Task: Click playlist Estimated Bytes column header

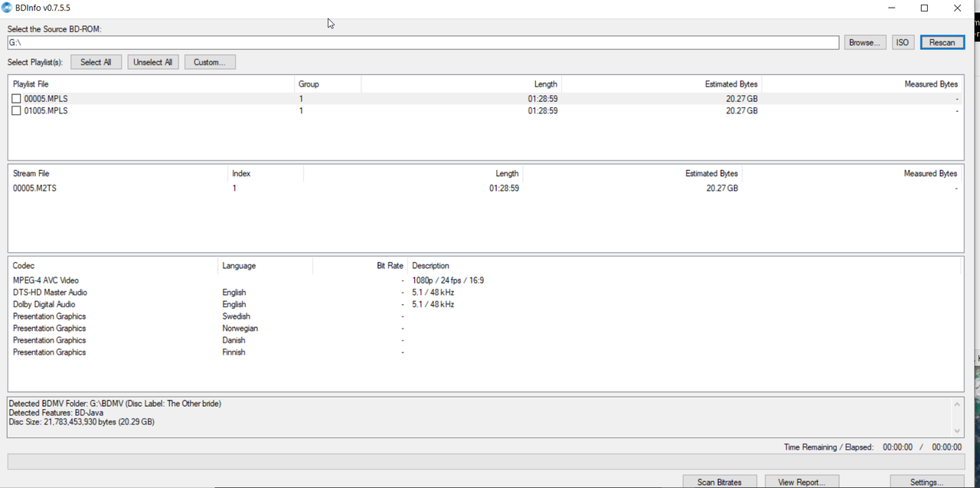Action: [x=661, y=84]
